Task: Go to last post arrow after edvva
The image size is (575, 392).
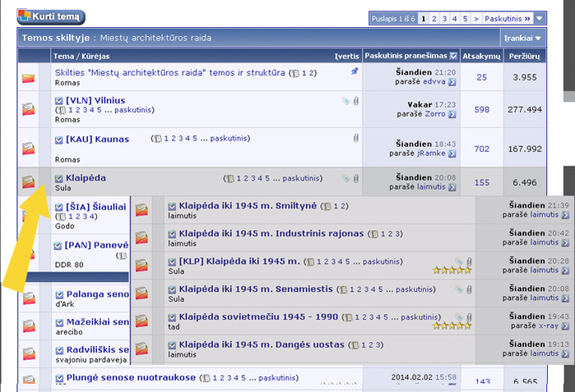Action: 452,82
